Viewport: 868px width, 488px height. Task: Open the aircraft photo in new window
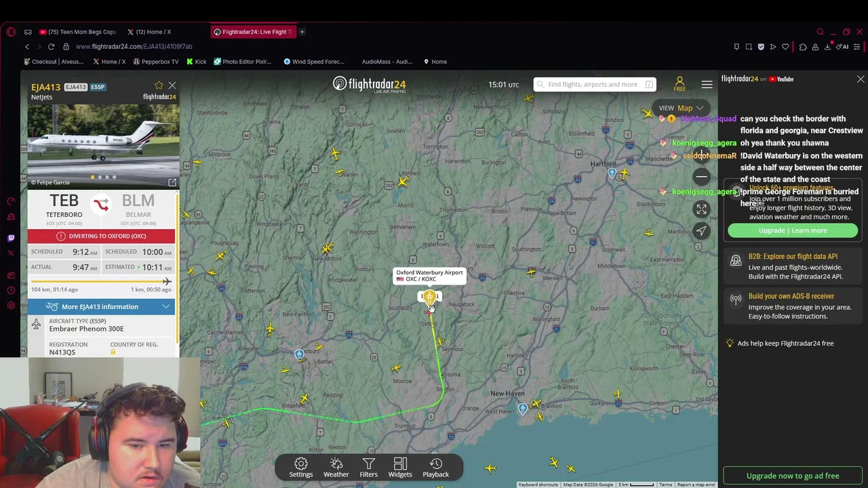click(172, 182)
